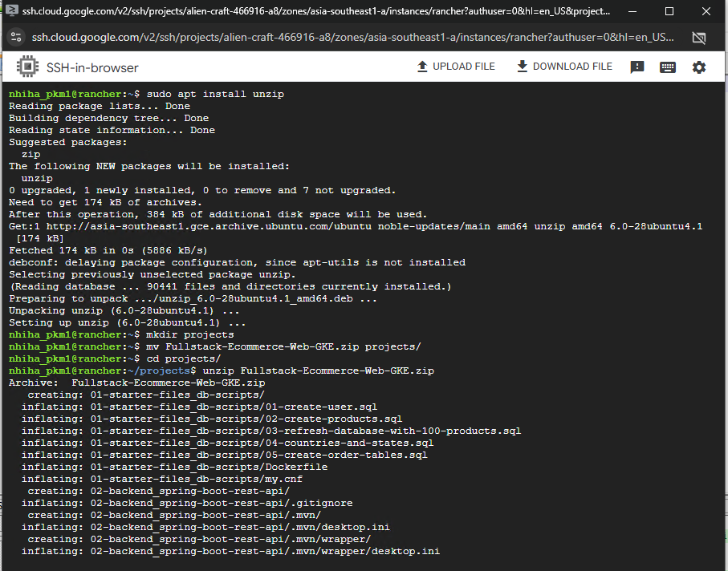This screenshot has height=571, width=728.
Task: Focus the ssh.cloud.google.com address bar URL
Action: click(x=353, y=38)
